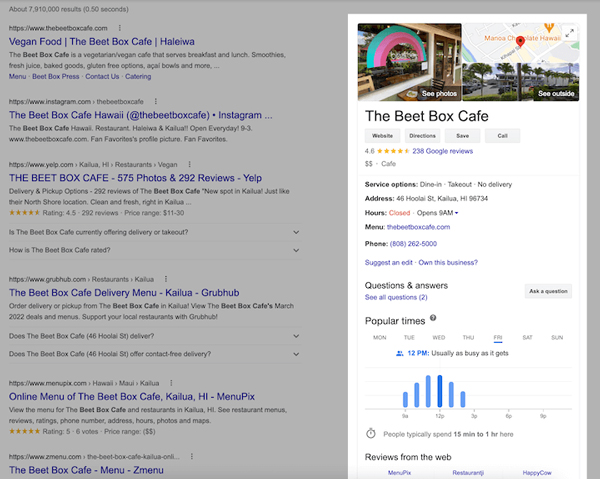Click Suggest an edit link
Image resolution: width=600 pixels, height=479 pixels.
388,262
